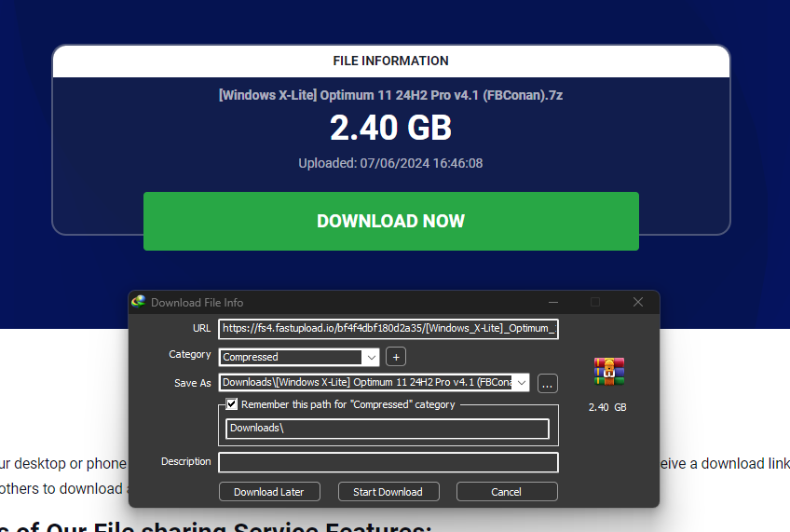
Task: Uncheck Remember this path for Compressed category
Action: [232, 404]
